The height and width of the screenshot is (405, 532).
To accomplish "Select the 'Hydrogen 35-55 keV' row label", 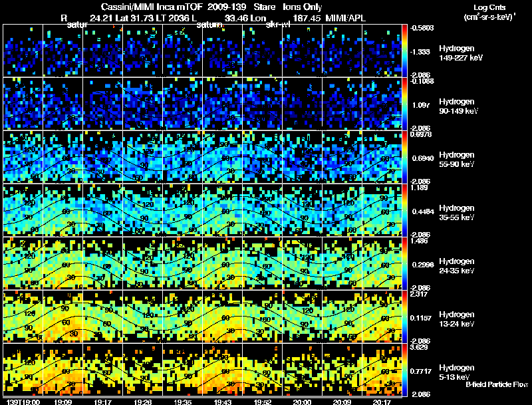I will [457, 213].
